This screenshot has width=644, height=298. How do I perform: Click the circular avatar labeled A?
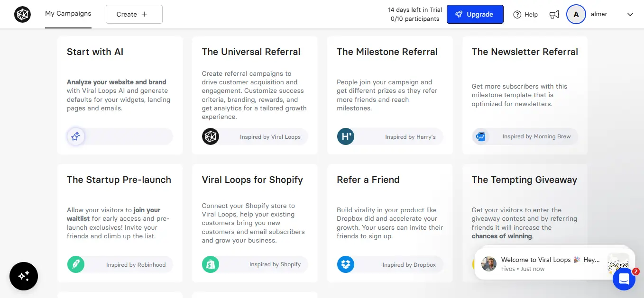tap(576, 14)
